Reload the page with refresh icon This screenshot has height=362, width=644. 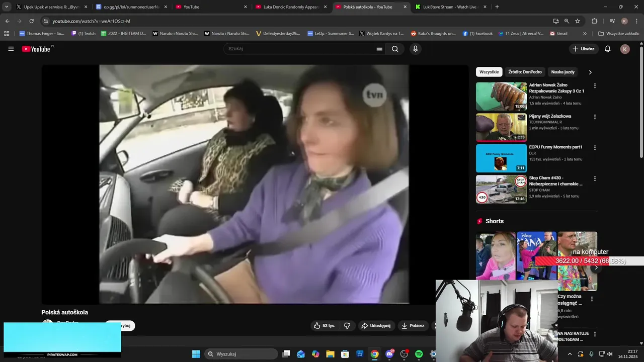pyautogui.click(x=31, y=21)
